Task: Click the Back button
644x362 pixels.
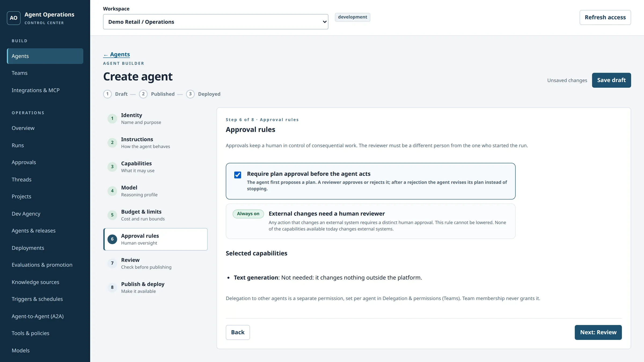Action: [238, 332]
